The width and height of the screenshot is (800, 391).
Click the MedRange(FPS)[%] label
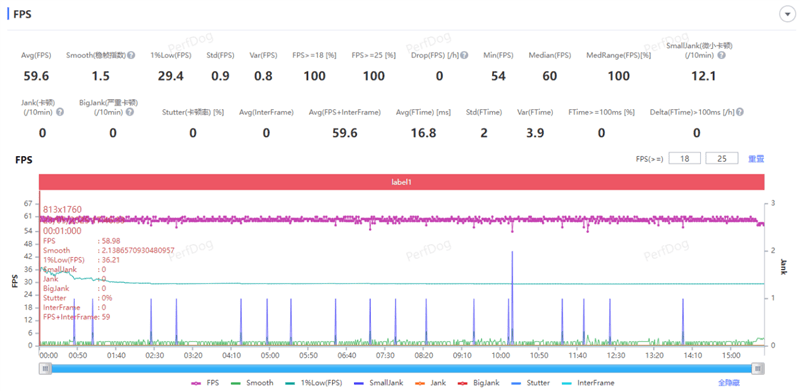click(619, 55)
